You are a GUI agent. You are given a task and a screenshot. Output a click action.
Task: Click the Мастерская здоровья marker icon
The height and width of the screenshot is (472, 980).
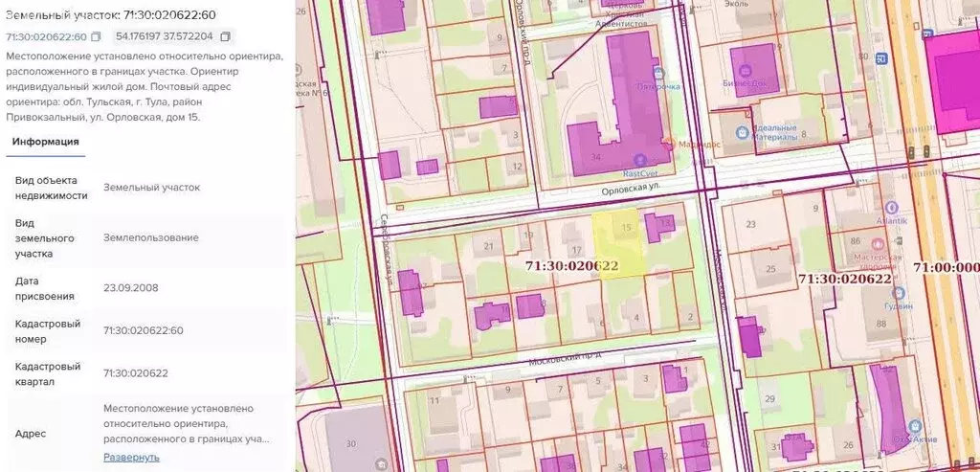pyautogui.click(x=878, y=243)
